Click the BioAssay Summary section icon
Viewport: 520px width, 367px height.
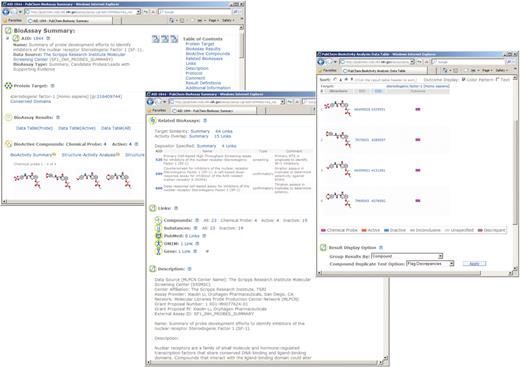coord(8,31)
